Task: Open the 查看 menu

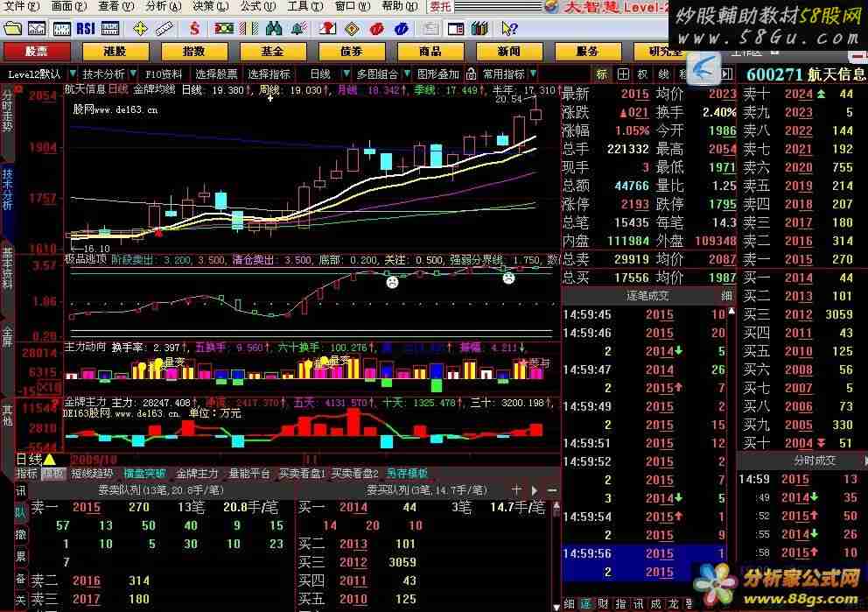Action: 115,6
